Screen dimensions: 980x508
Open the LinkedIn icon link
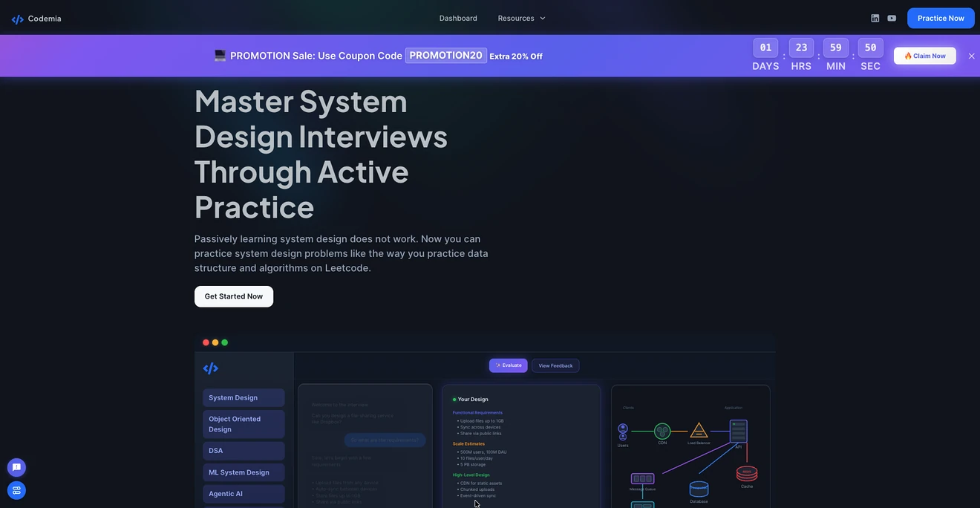tap(875, 18)
